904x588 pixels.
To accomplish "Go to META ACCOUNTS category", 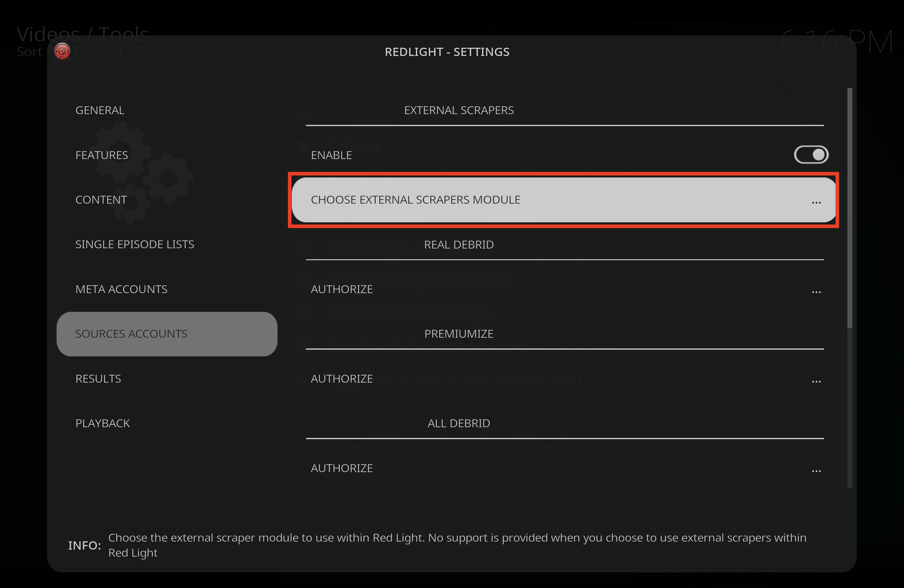I will (167, 289).
